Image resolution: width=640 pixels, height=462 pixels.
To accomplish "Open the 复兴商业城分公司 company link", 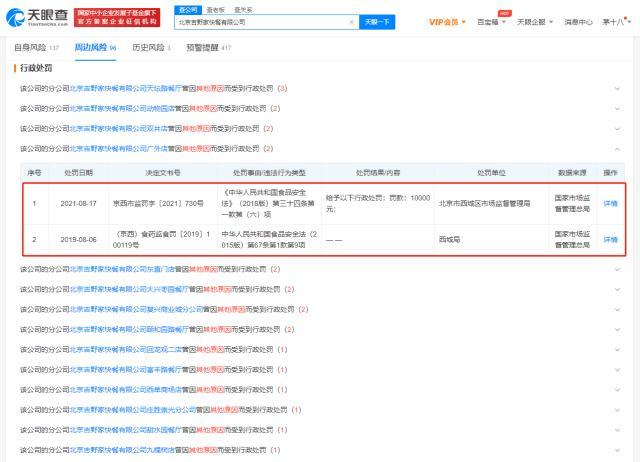I will pyautogui.click(x=136, y=309).
